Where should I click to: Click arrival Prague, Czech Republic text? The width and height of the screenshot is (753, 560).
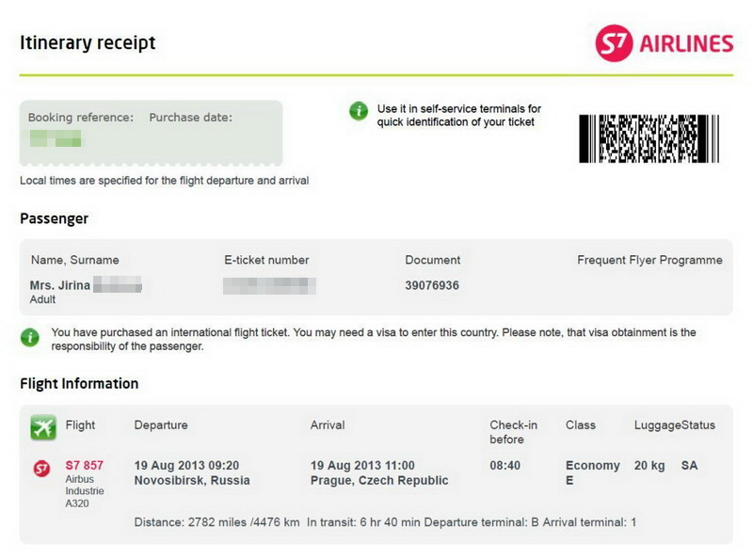(379, 480)
